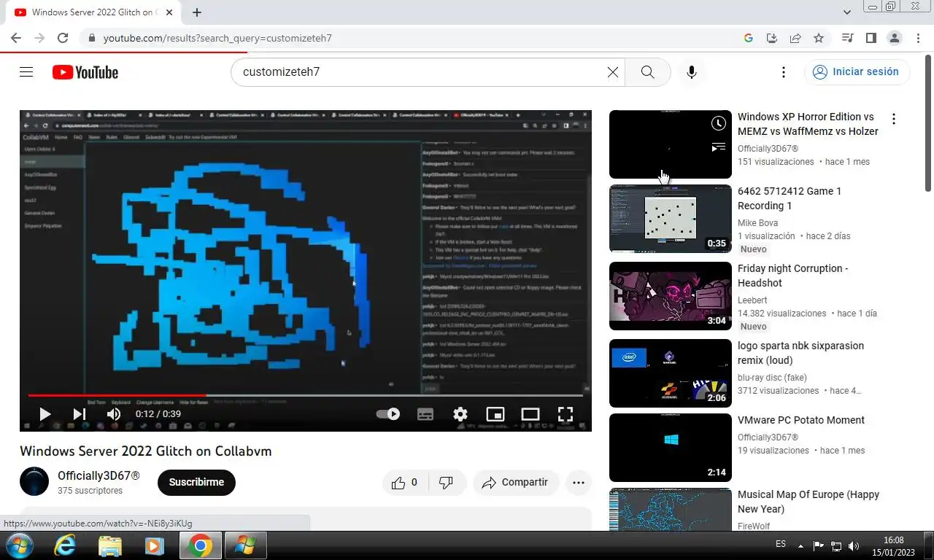This screenshot has width=934, height=560.
Task: Open Chrome profile icon
Action: pyautogui.click(x=894, y=38)
